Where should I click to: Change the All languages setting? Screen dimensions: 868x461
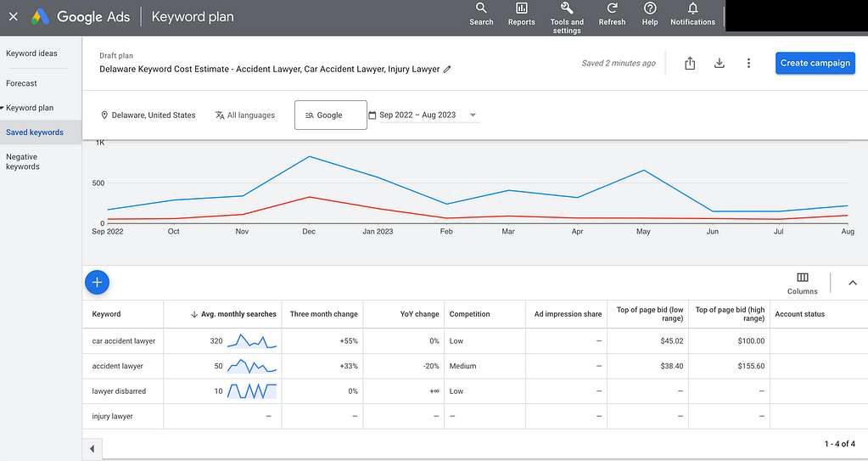[x=244, y=115]
